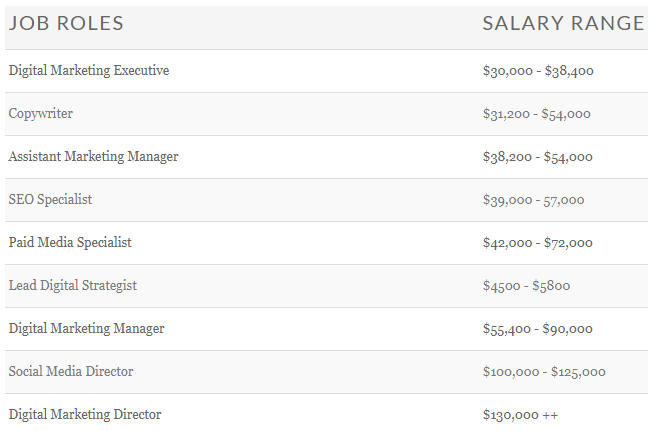655x431 pixels.
Task: Click the $100,000 - $125,000 salary range
Action: coord(544,372)
